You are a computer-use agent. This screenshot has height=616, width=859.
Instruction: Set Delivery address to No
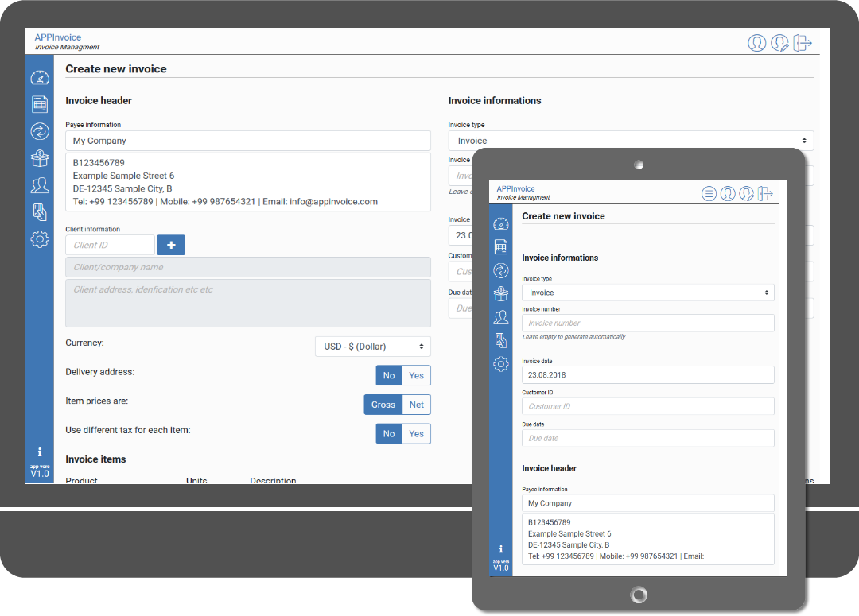[x=389, y=376]
